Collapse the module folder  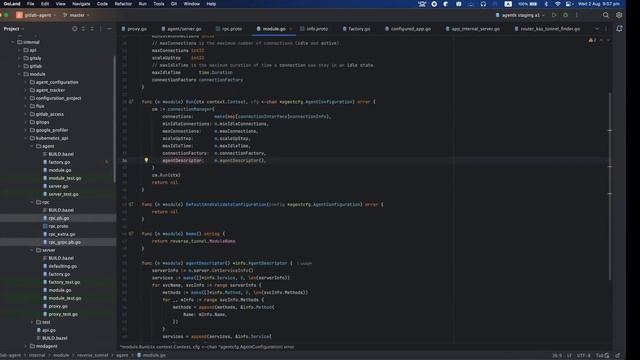point(19,74)
